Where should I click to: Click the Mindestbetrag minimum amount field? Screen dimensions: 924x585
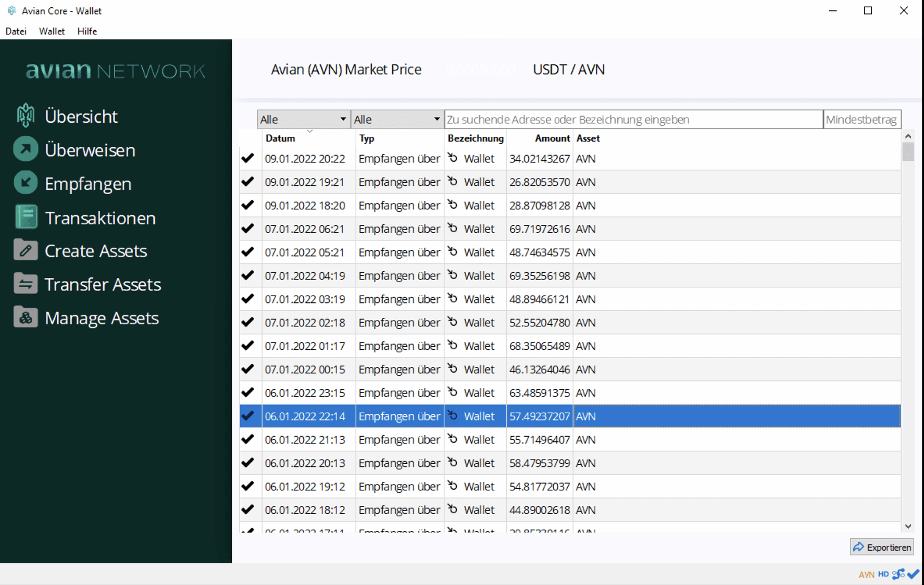862,119
